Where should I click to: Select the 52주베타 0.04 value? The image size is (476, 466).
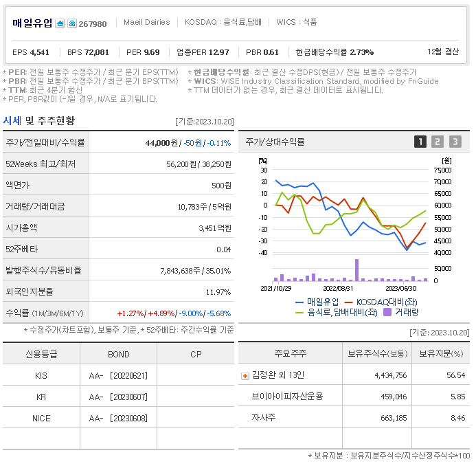coord(224,249)
